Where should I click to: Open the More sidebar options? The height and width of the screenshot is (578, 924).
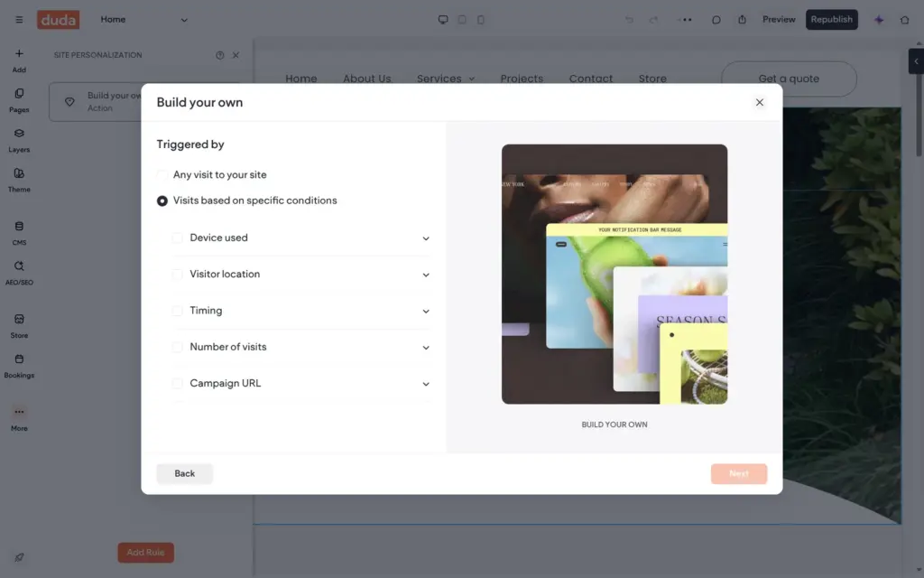19,419
